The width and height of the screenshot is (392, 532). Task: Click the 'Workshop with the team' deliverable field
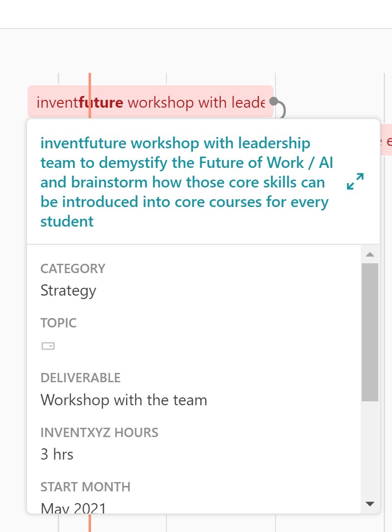coord(124,400)
